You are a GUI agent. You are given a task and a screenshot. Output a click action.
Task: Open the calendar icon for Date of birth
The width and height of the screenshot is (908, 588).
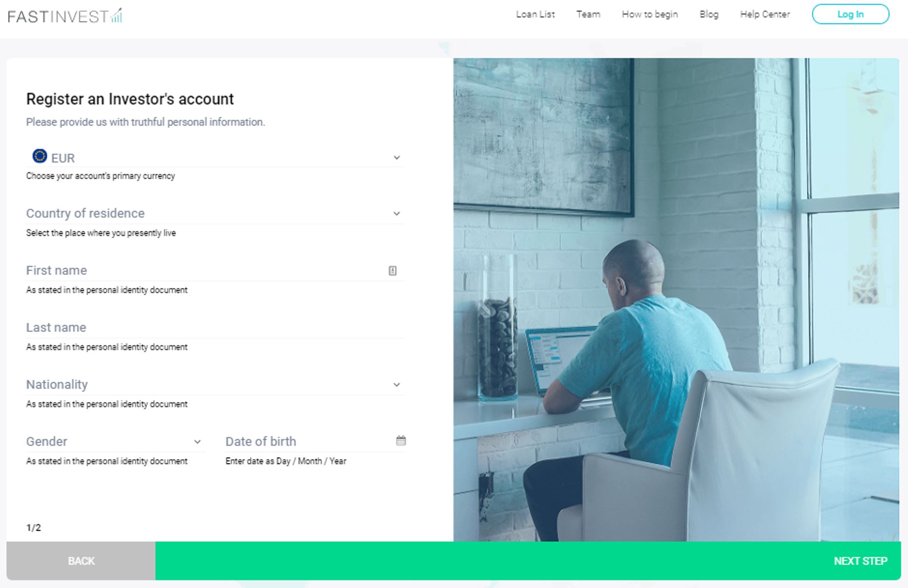point(401,441)
